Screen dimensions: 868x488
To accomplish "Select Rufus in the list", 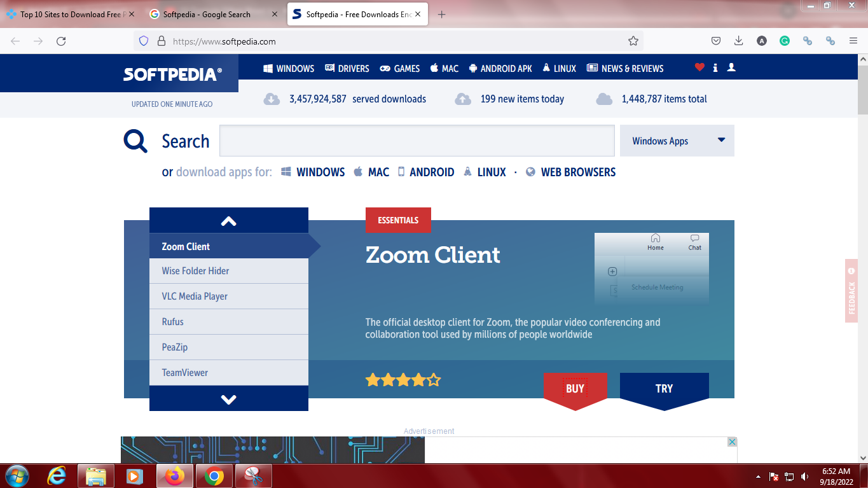I will point(229,322).
